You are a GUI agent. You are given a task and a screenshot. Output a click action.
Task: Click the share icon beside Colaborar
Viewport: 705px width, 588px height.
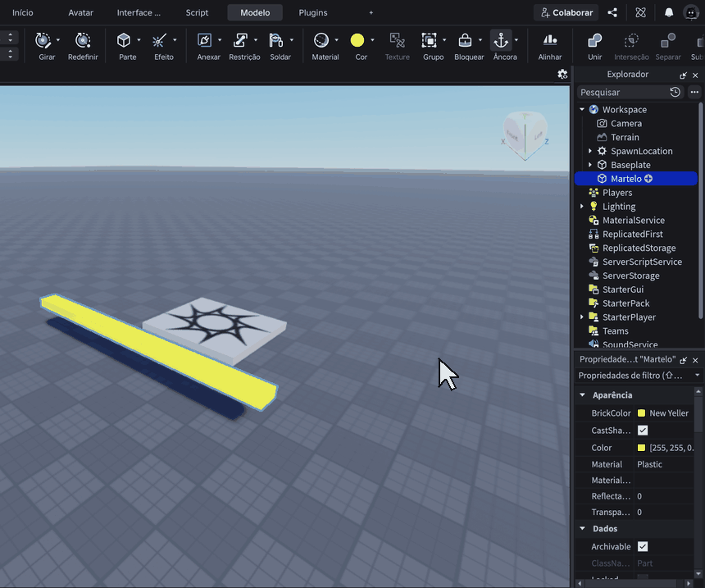point(612,12)
